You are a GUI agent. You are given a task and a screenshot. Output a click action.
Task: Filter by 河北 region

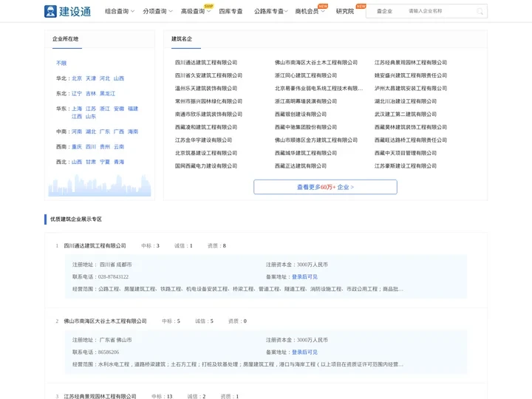tap(104, 78)
